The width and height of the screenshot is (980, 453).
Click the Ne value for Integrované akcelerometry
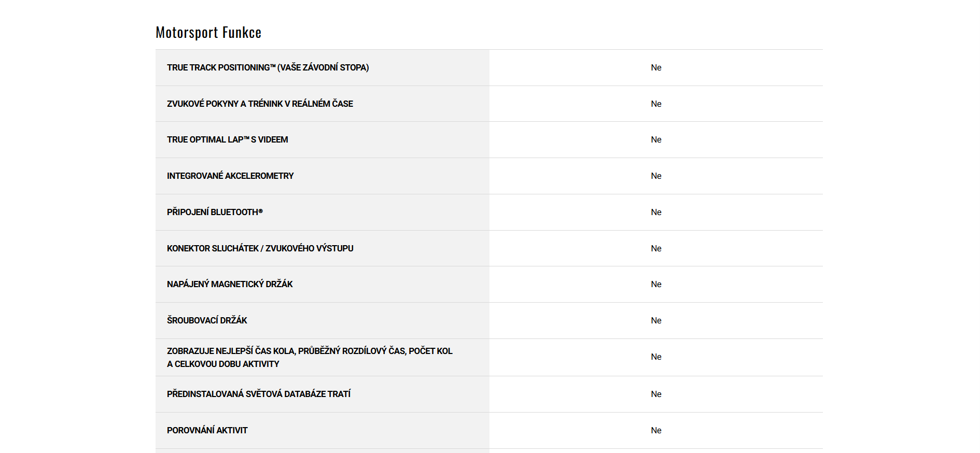(x=656, y=176)
